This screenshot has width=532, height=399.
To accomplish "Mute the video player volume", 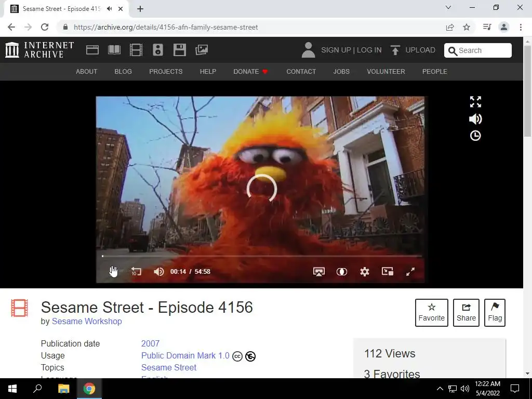I will (159, 271).
